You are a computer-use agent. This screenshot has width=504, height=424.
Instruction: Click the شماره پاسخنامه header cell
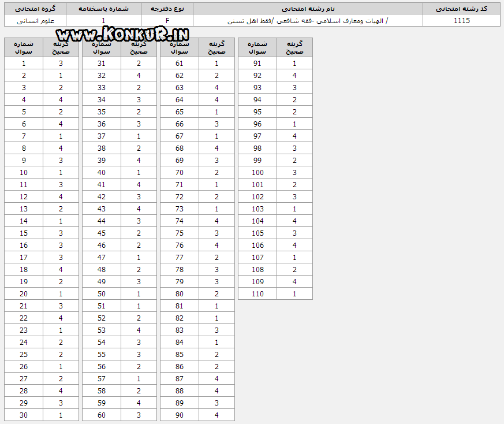pos(103,9)
